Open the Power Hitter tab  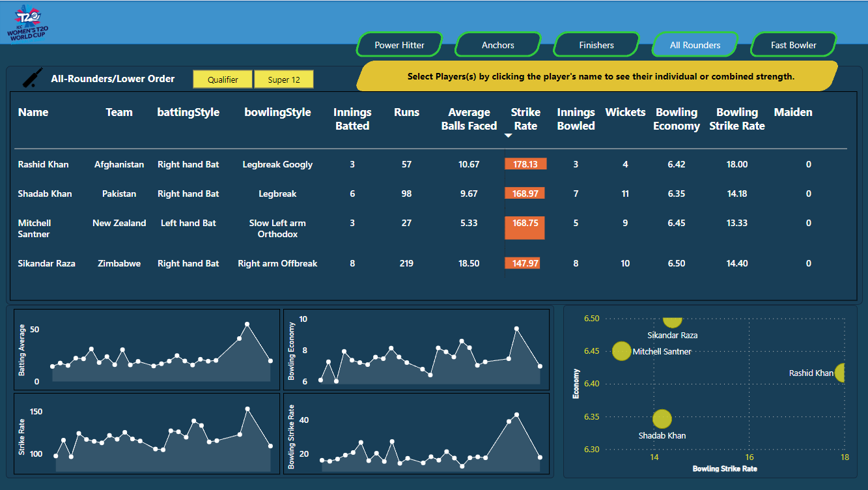pos(399,45)
